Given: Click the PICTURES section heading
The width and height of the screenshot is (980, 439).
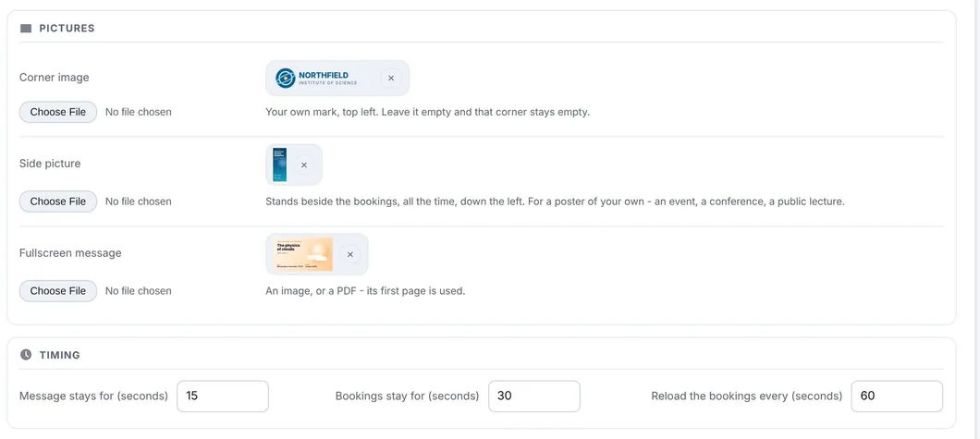Looking at the screenshot, I should click(67, 28).
